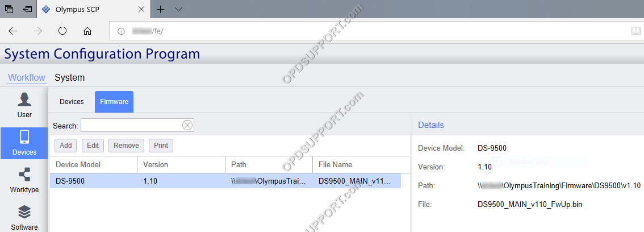Click the browser Back arrow
The width and height of the screenshot is (644, 232).
(13, 31)
